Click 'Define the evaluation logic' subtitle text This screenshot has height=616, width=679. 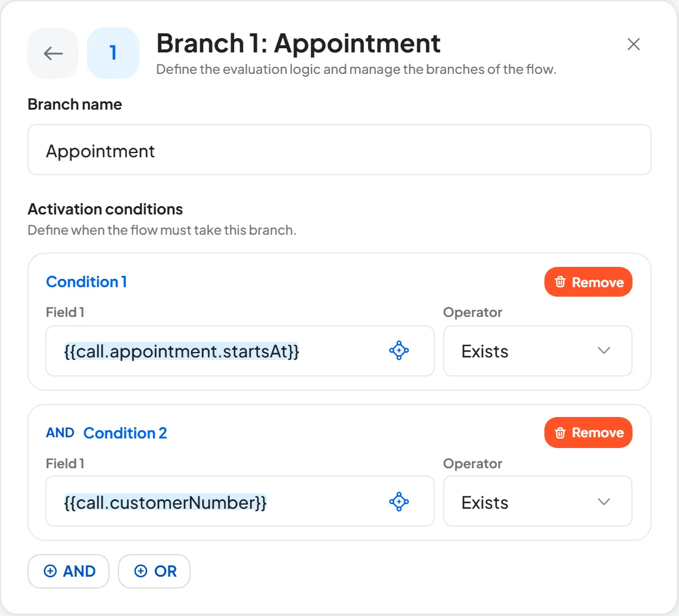pyautogui.click(x=356, y=69)
